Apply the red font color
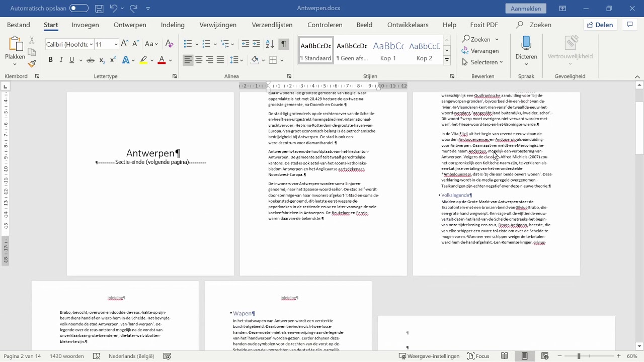This screenshot has width=644, height=362. click(x=162, y=60)
